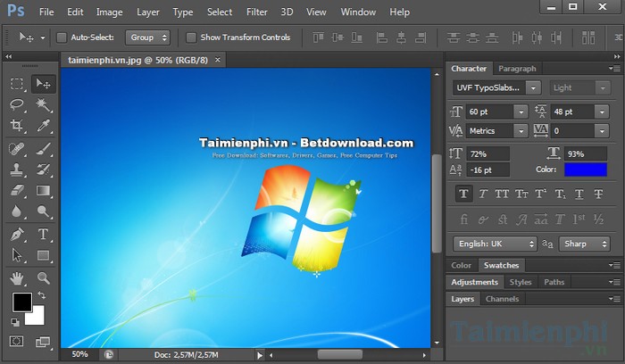Enable the Auto-Select checkbox
Screen dimensions: 625x364
[x=62, y=37]
